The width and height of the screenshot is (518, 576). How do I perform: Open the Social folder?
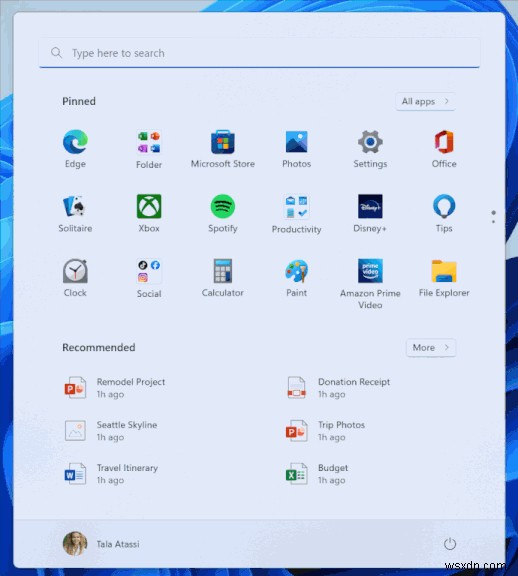pos(149,278)
